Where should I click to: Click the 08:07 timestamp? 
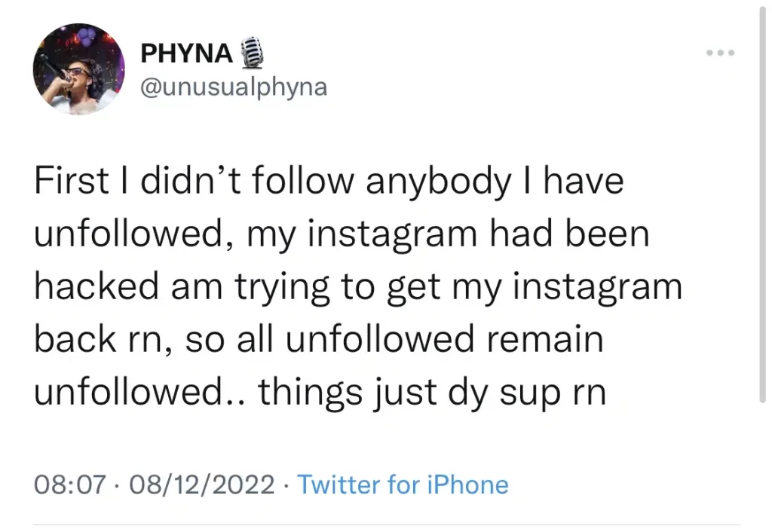tap(70, 484)
